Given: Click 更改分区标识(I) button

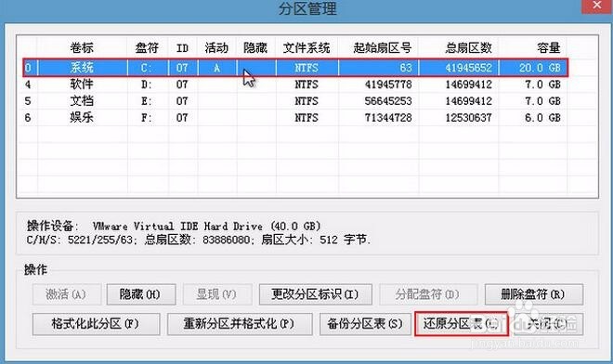Looking at the screenshot, I should click(315, 294).
